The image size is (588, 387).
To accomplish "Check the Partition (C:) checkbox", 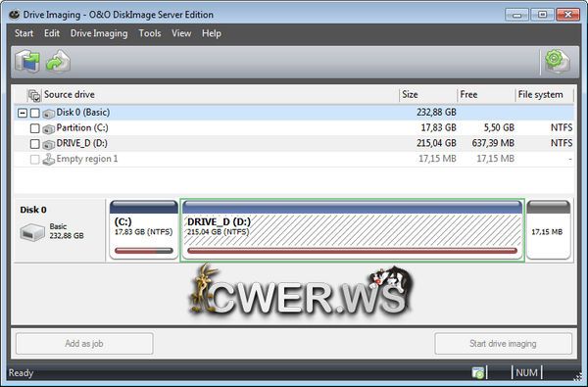I will point(35,128).
